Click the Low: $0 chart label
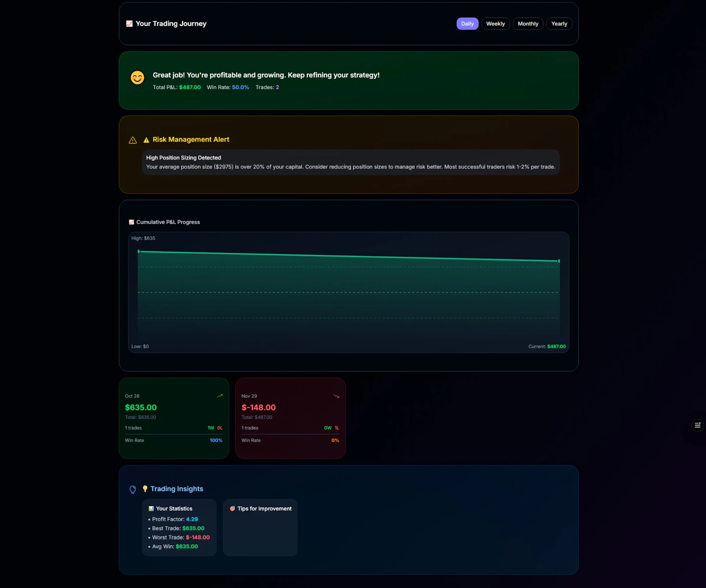Image resolution: width=706 pixels, height=588 pixels. click(x=140, y=347)
